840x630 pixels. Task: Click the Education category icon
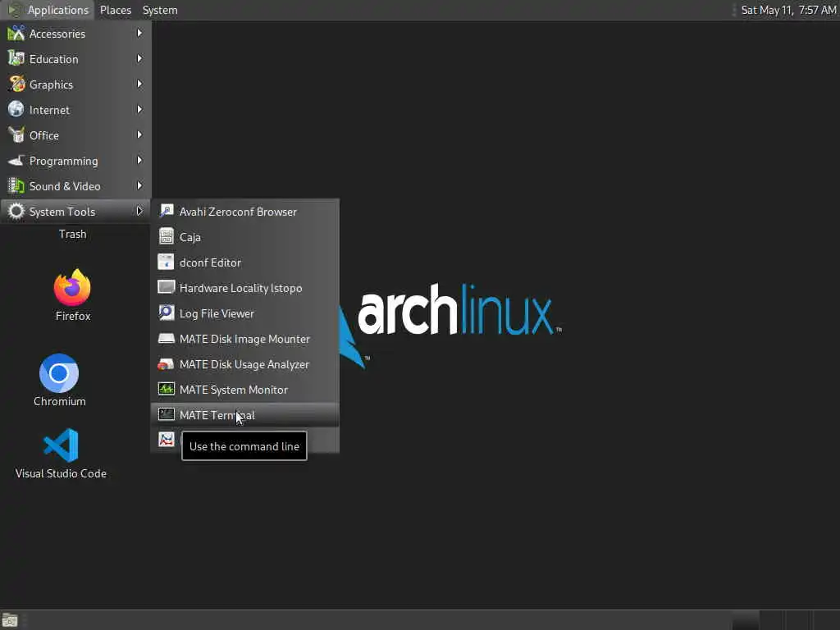point(16,58)
